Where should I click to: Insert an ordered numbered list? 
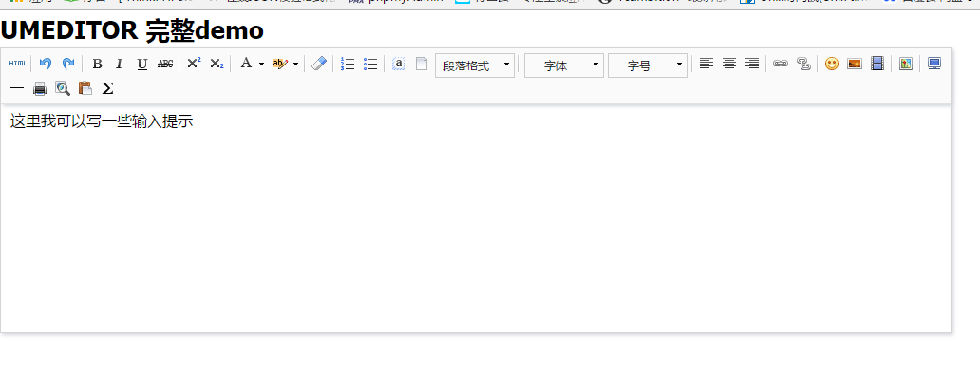click(348, 64)
